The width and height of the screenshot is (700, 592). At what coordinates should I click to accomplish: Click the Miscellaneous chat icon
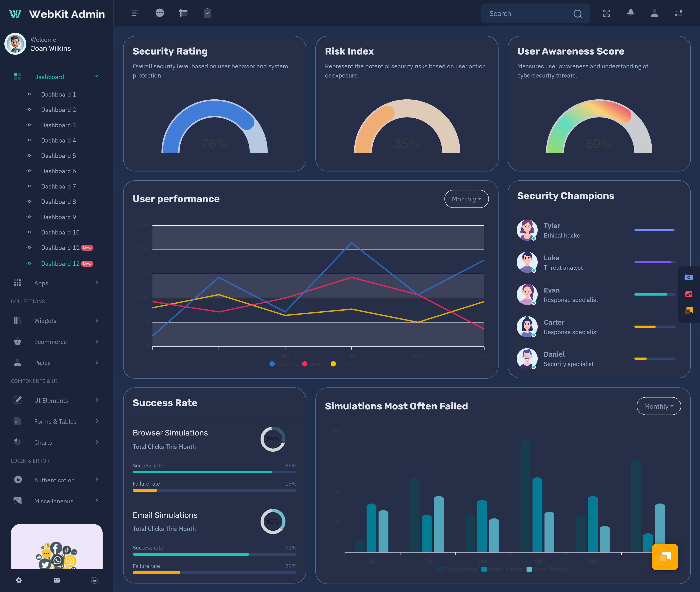pyautogui.click(x=17, y=501)
